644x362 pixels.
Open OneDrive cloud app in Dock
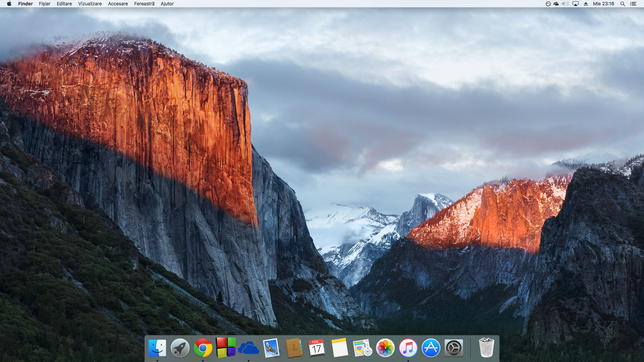click(x=249, y=348)
